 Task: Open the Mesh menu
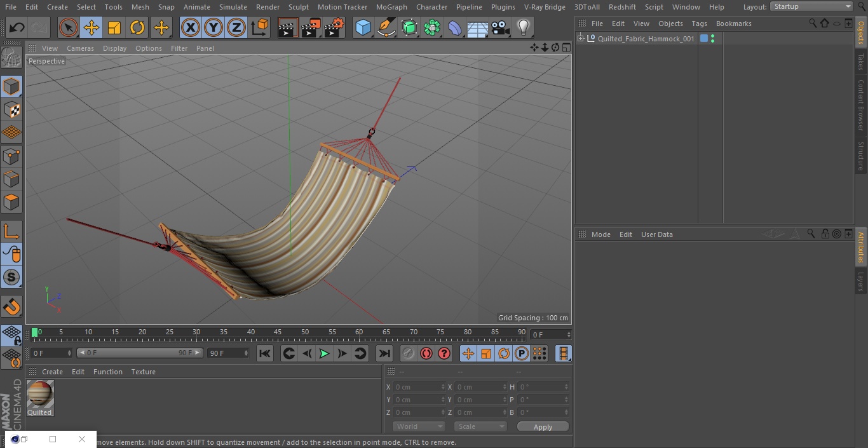pos(140,7)
